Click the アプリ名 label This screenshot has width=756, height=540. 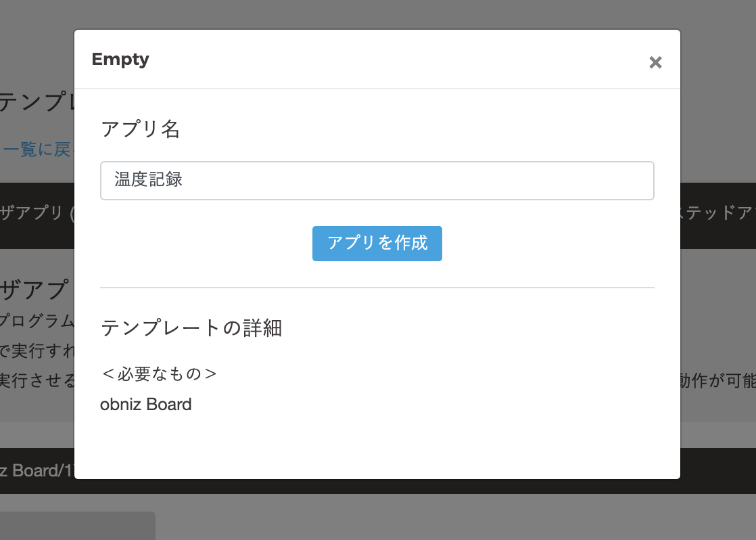click(x=140, y=129)
